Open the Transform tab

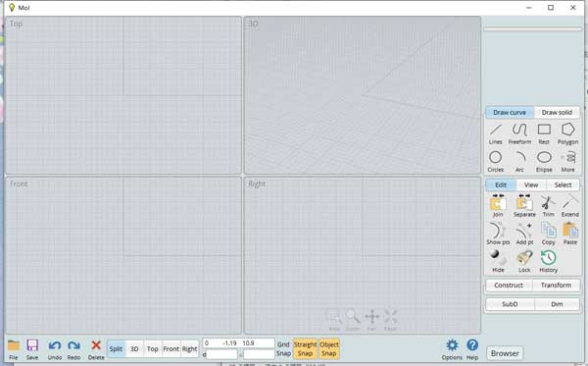556,286
